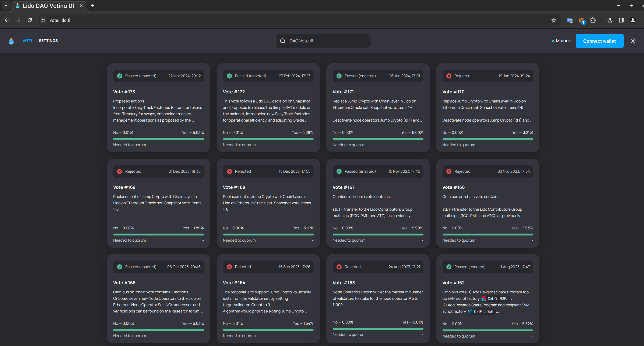The image size is (644, 346).
Task: Open the SETTINGS menu item
Action: [x=48, y=41]
